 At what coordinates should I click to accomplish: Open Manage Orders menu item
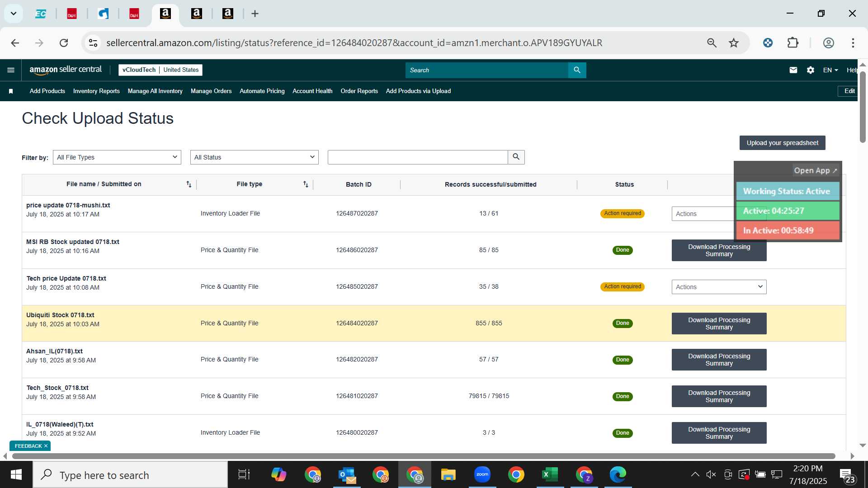211,91
